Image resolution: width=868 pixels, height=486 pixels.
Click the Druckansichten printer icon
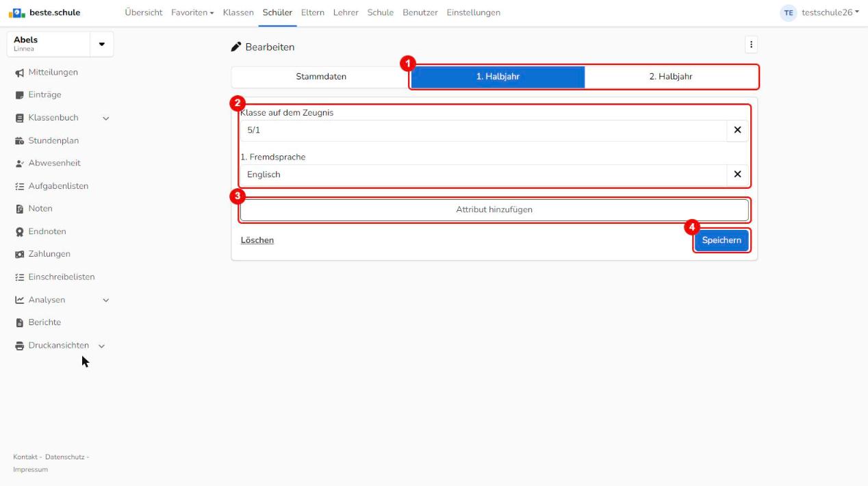pyautogui.click(x=19, y=346)
